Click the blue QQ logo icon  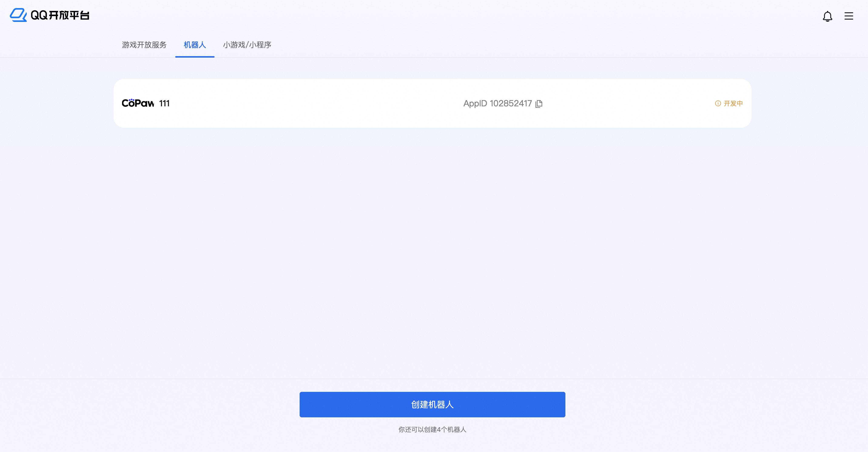(x=18, y=15)
